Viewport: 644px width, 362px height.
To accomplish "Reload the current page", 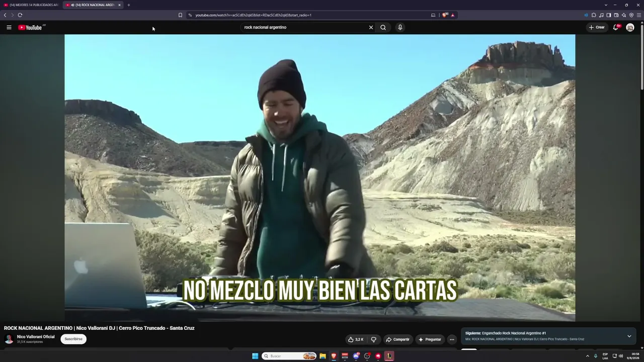I will [x=20, y=15].
